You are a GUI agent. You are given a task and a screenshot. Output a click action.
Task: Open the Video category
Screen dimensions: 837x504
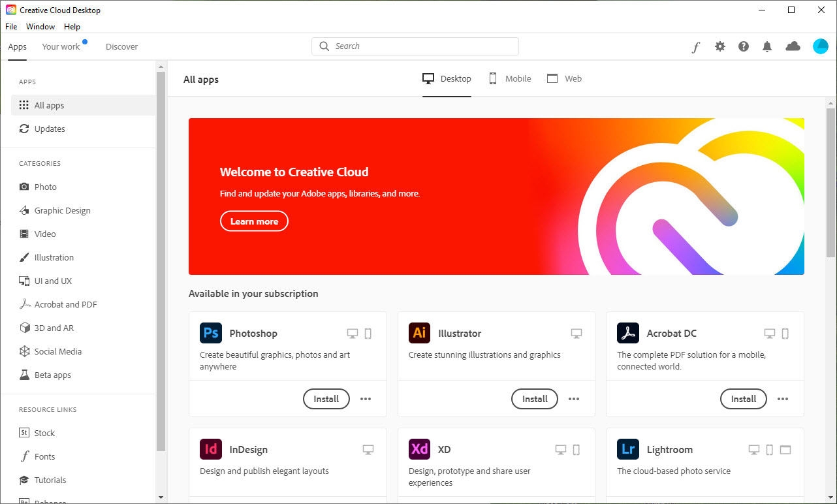[83, 234]
